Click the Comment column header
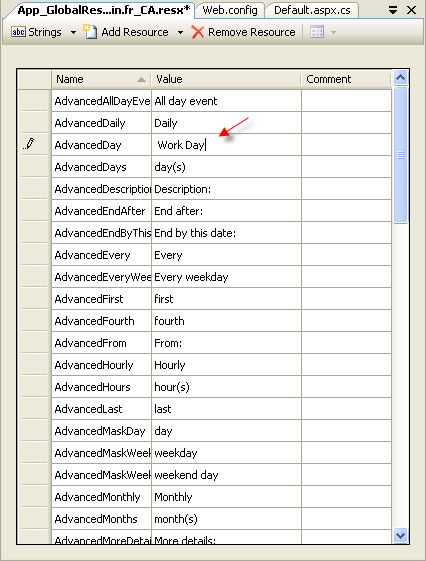The width and height of the screenshot is (426, 561). click(346, 79)
